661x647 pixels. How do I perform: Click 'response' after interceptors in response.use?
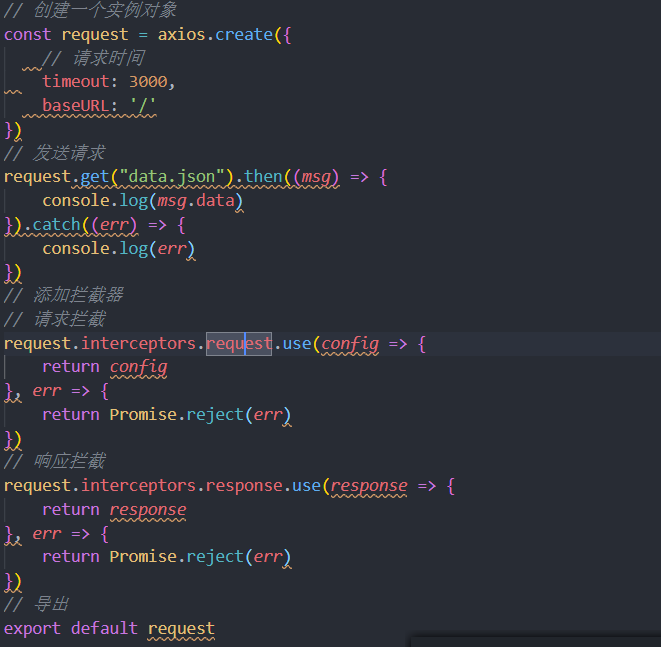point(244,486)
